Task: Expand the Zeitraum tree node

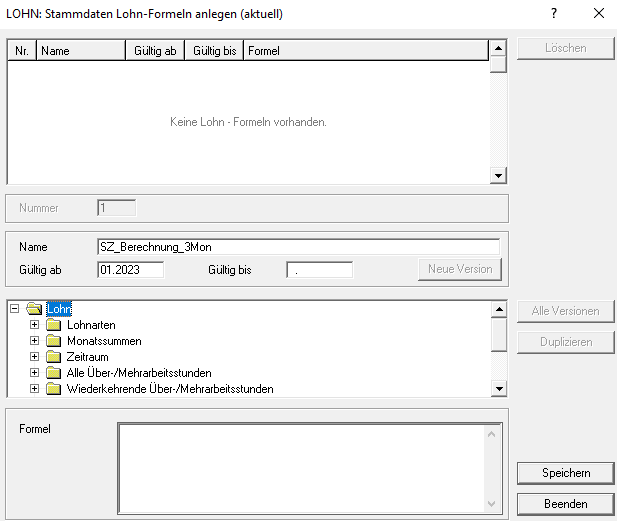Action: [35, 357]
